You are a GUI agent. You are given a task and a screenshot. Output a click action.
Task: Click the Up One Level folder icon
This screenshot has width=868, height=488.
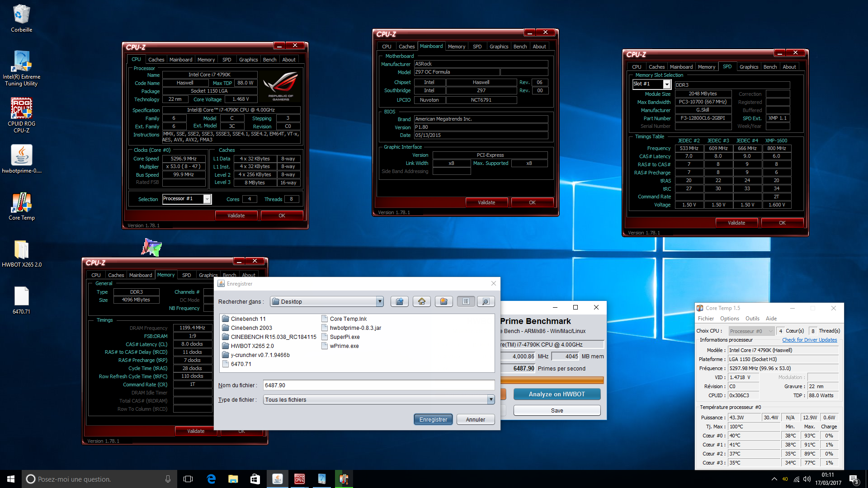click(400, 301)
